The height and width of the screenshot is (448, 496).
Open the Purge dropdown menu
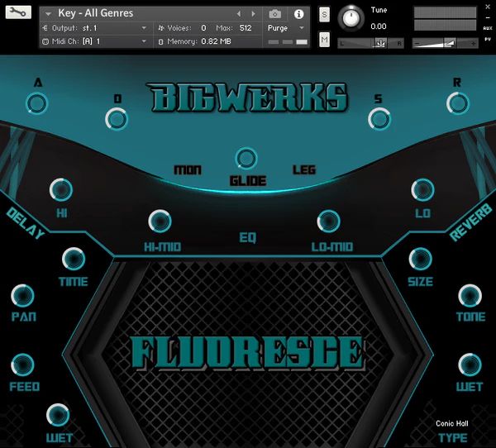[286, 27]
